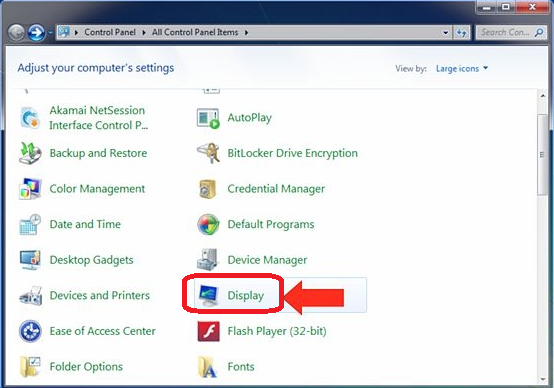Image resolution: width=554 pixels, height=388 pixels.
Task: Click the refresh button beside address bar
Action: click(x=461, y=33)
